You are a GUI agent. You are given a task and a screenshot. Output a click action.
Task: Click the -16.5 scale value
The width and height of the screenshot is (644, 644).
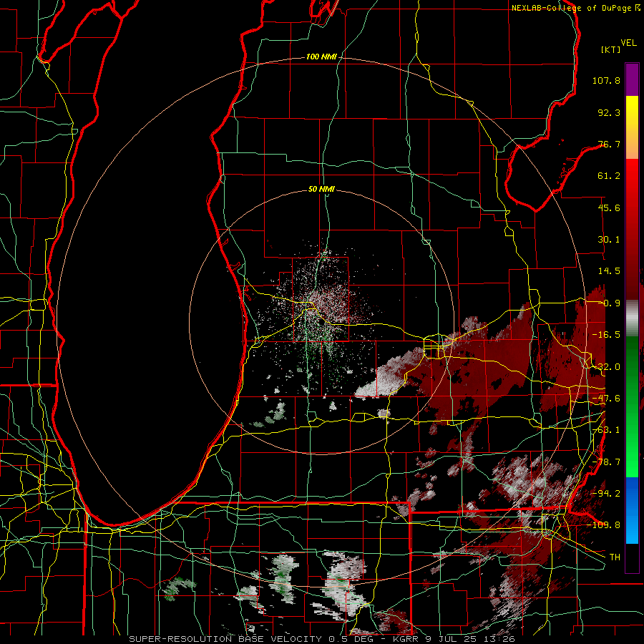[606, 335]
